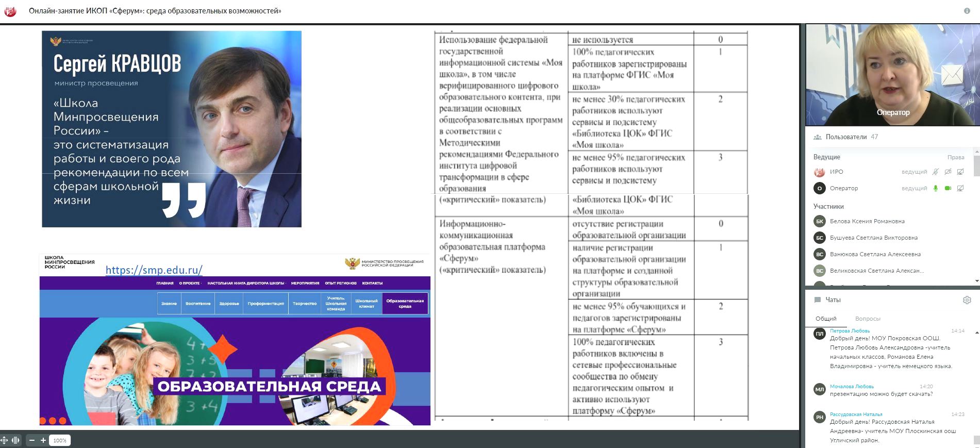Click the users list scrollbar thumb
Image resolution: width=980 pixels, height=448 pixels.
pos(976,165)
